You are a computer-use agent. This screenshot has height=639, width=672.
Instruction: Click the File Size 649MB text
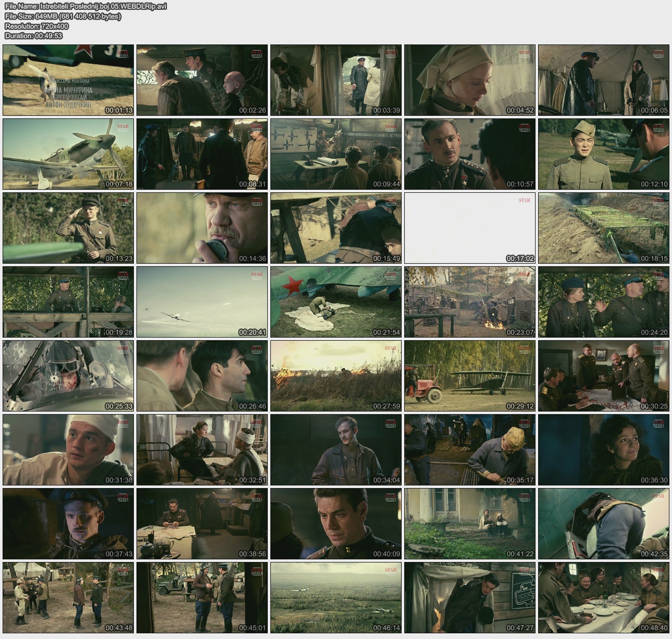coord(63,17)
